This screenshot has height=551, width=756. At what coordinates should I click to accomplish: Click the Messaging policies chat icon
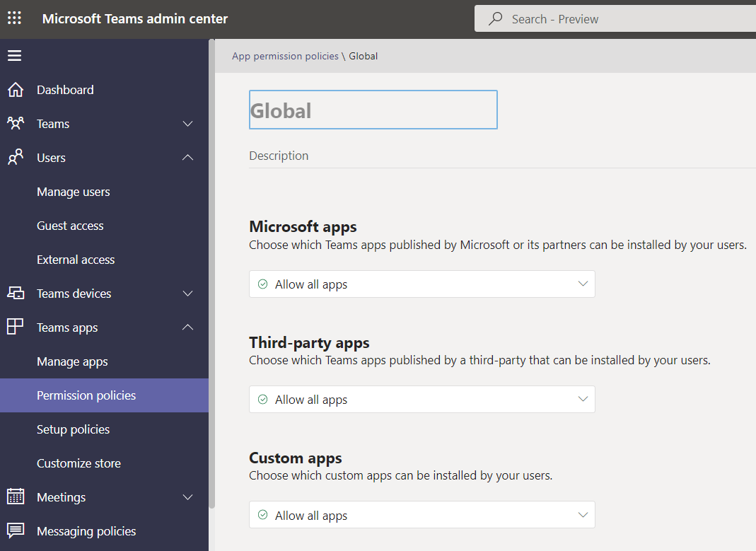click(14, 531)
